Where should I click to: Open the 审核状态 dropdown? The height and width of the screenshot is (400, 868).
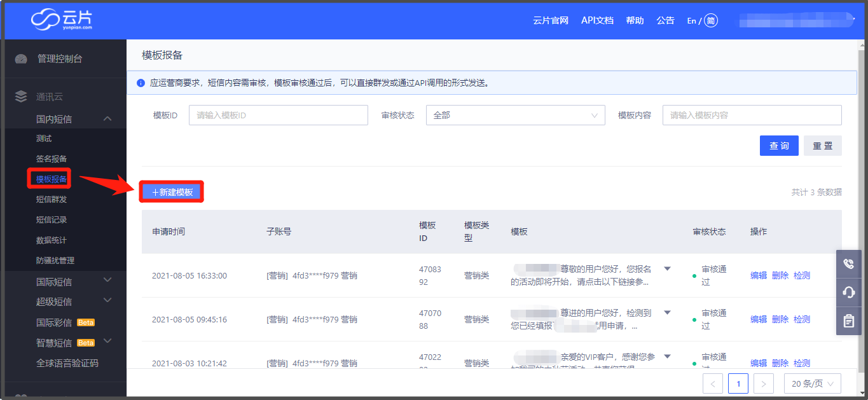[x=515, y=115]
